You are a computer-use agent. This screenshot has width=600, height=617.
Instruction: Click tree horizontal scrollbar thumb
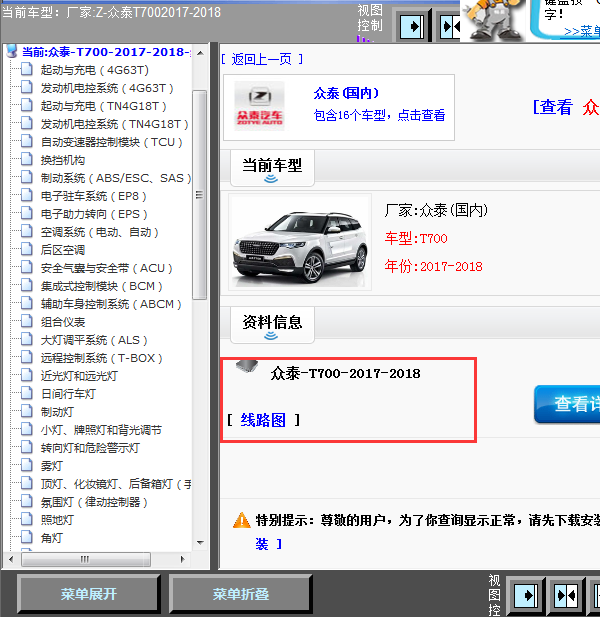86,559
